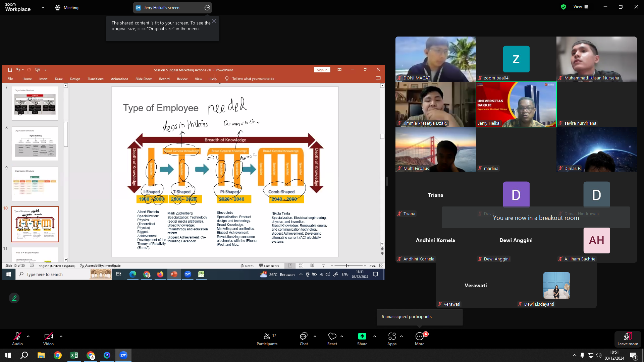Switch to Normal view
644x362 pixels.
coord(290,265)
